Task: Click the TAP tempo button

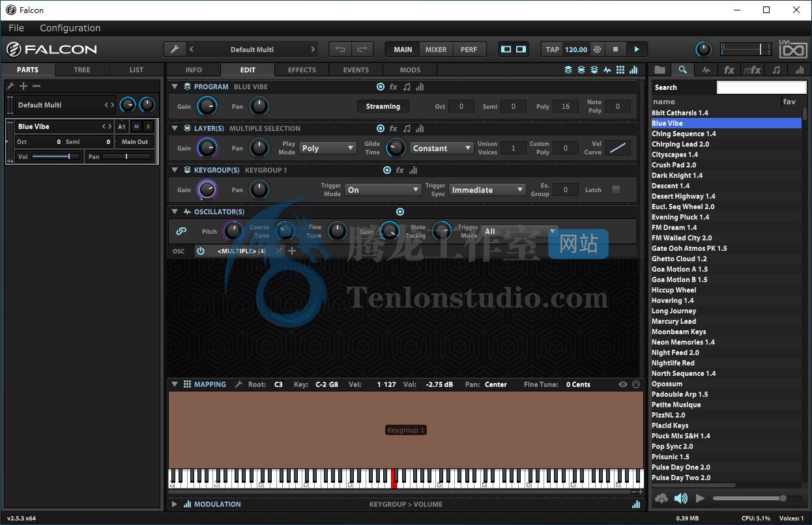Action: 553,50
